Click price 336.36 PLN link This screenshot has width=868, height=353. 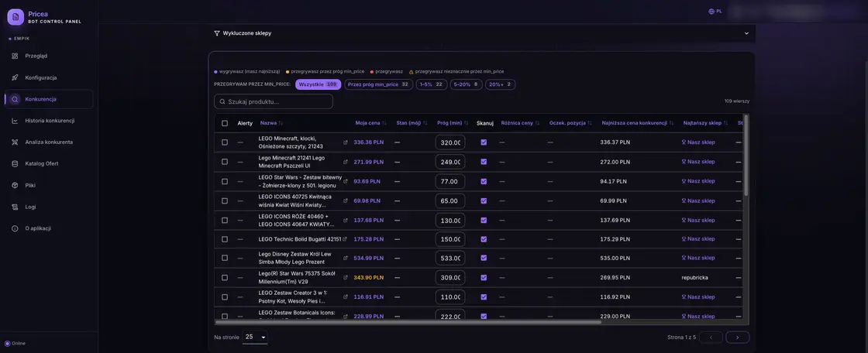[x=369, y=142]
